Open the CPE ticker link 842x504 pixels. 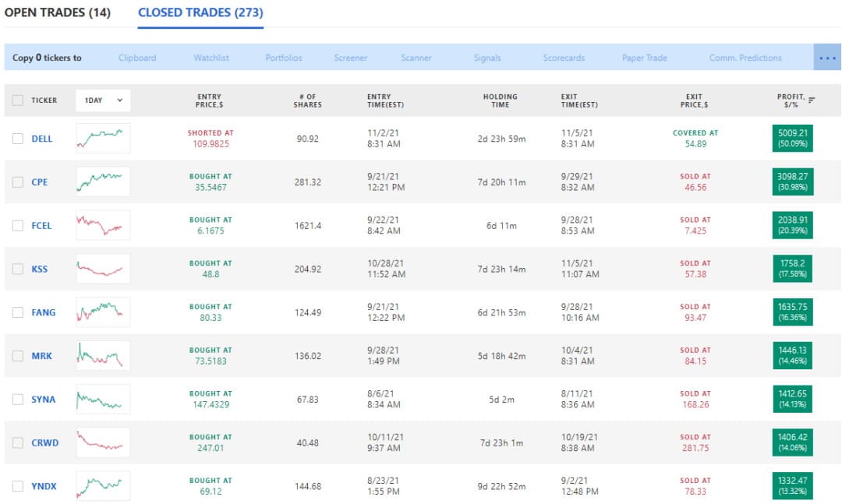pyautogui.click(x=40, y=182)
